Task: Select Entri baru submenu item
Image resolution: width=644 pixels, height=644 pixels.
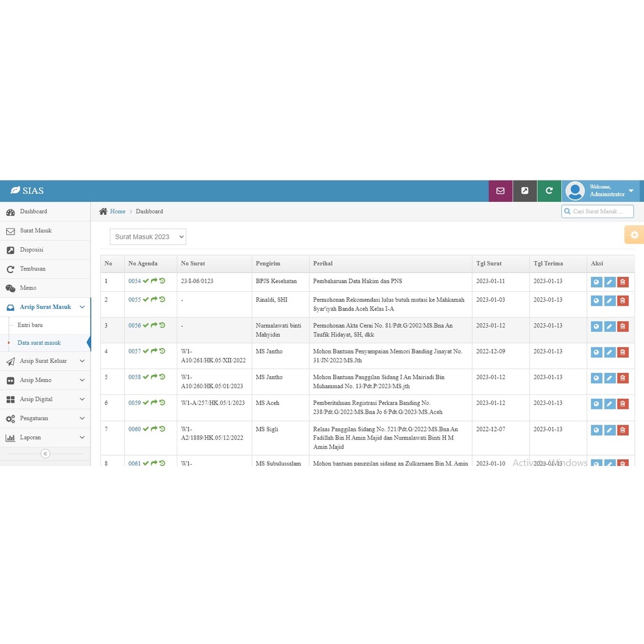Action: 30,325
